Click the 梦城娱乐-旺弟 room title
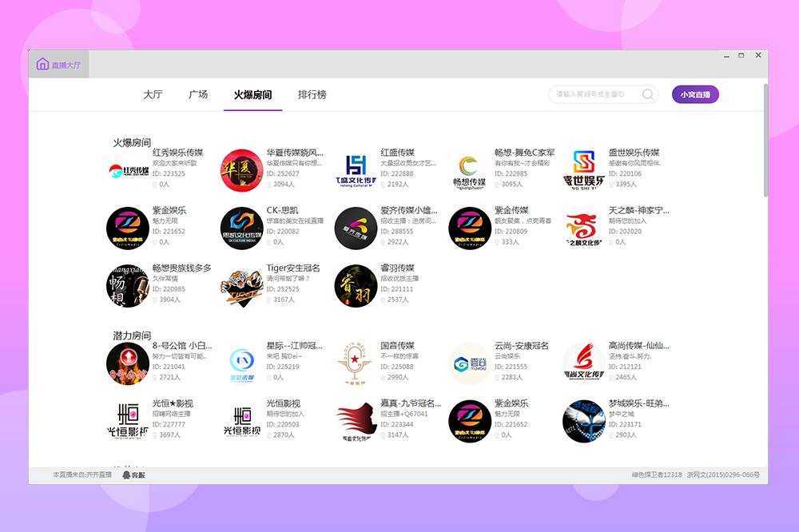The height and width of the screenshot is (532, 799). click(x=639, y=403)
